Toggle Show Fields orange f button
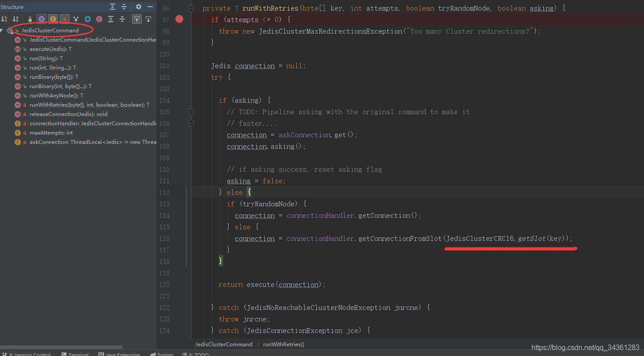644x356 pixels. [53, 19]
